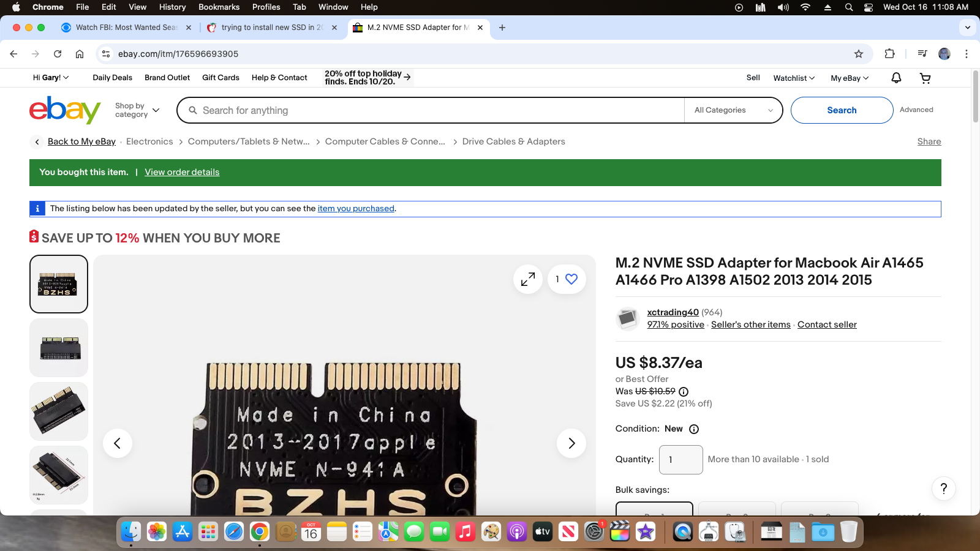Open the Bookmarks menu
Screen dimensions: 980x551
click(x=219, y=7)
